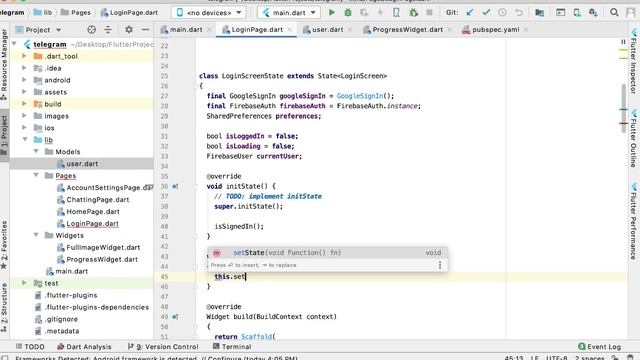640x360 pixels.
Task: Click the attach debugger icon
Action: [x=413, y=13]
